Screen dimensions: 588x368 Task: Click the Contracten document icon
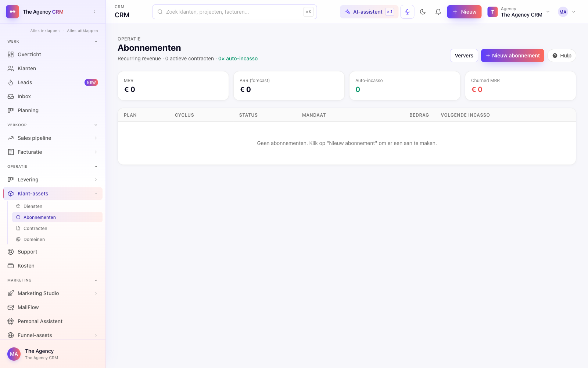pyautogui.click(x=18, y=228)
